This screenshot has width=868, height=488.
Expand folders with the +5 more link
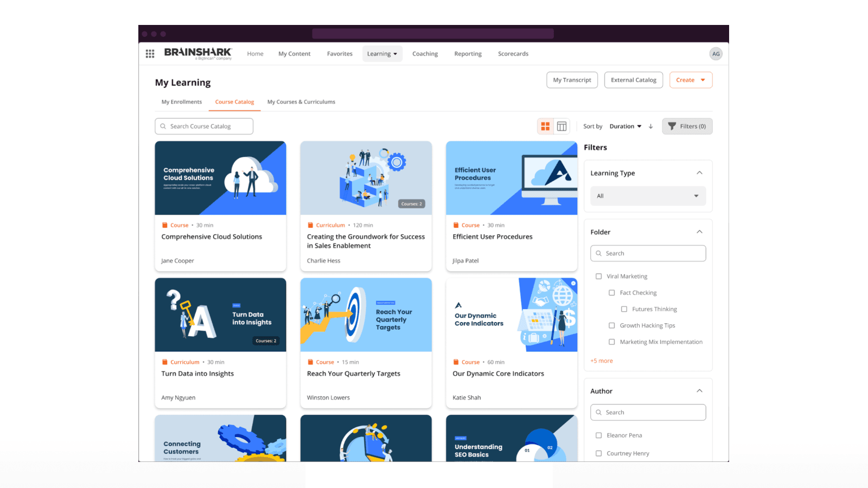[x=601, y=360]
